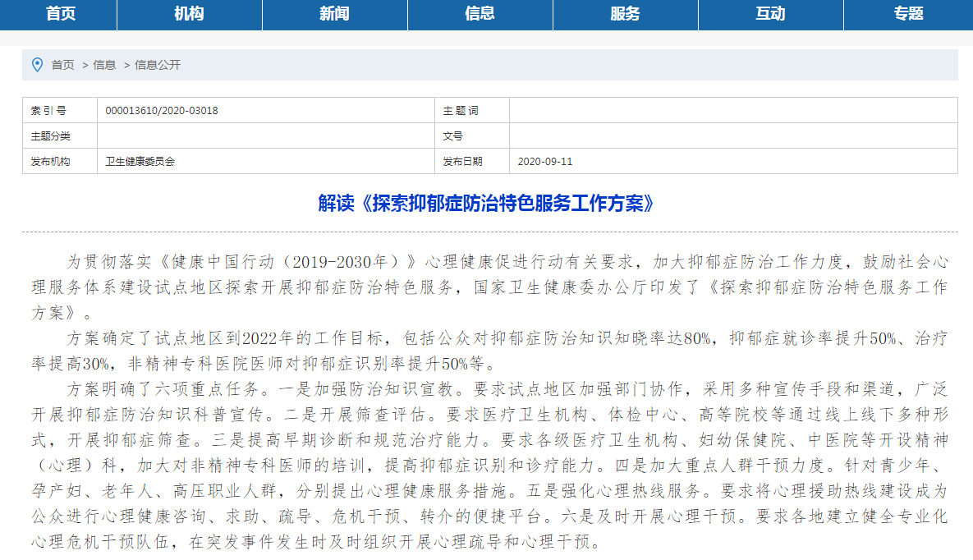Click the 发布日期 label cell
The image size is (973, 560).
click(462, 162)
